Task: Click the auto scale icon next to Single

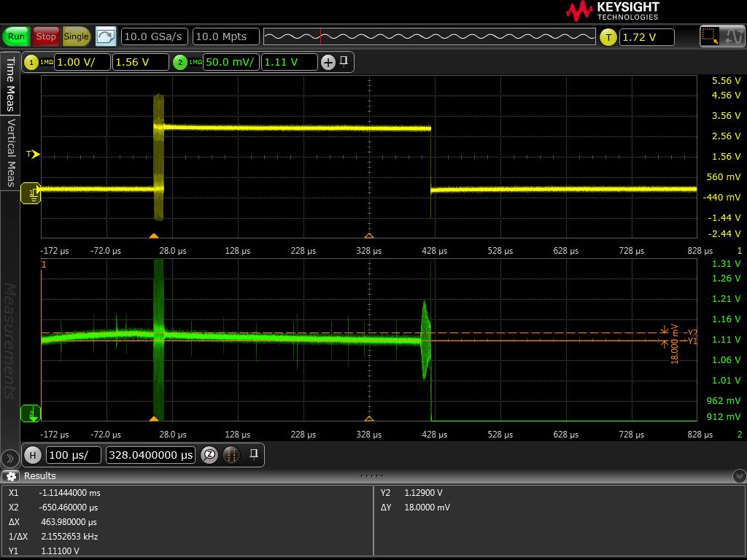Action: point(105,36)
